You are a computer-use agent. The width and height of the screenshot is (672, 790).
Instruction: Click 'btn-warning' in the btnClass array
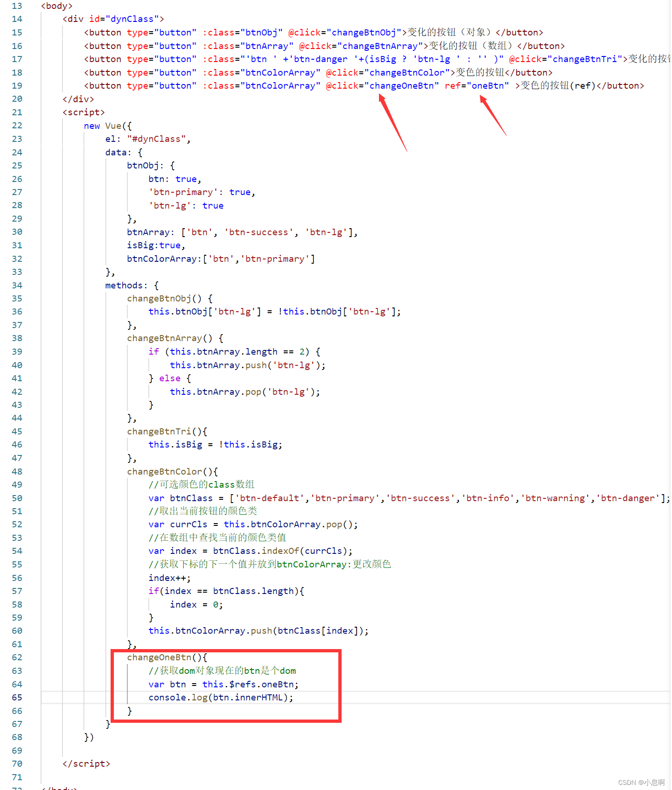(x=555, y=498)
